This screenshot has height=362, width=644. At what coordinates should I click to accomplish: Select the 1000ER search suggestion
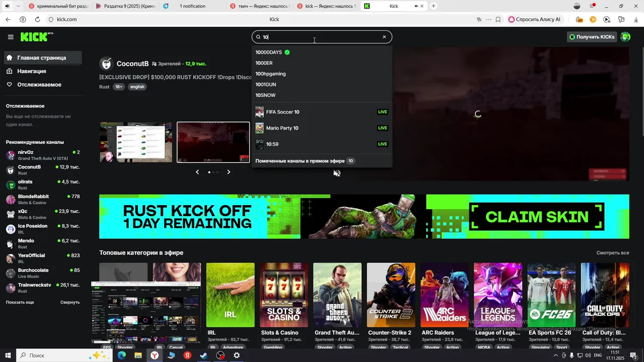click(321, 63)
